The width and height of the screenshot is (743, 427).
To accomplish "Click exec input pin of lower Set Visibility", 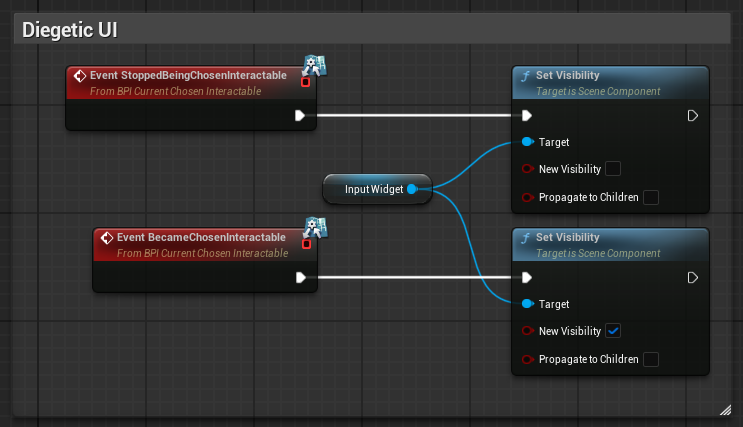I will (x=526, y=278).
